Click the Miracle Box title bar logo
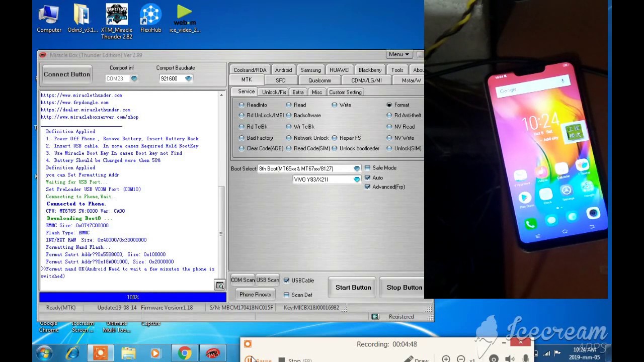Image resolution: width=644 pixels, height=362 pixels. [43, 55]
